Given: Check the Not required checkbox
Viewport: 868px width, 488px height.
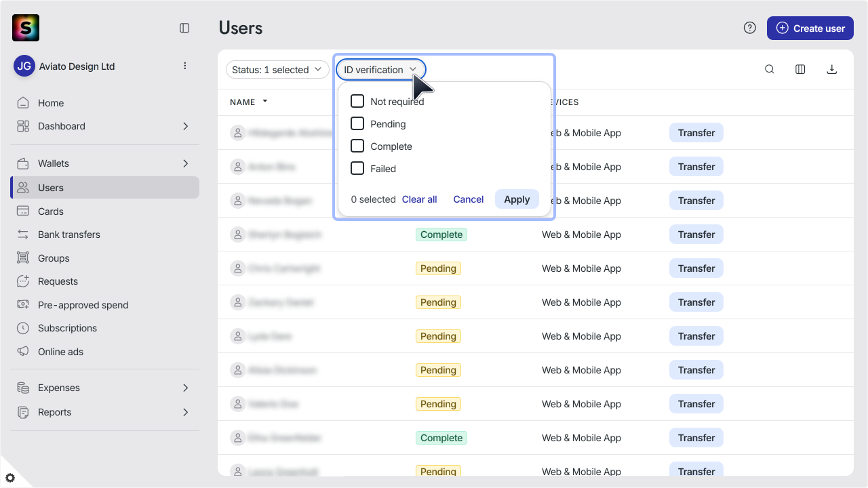Looking at the screenshot, I should pos(357,102).
